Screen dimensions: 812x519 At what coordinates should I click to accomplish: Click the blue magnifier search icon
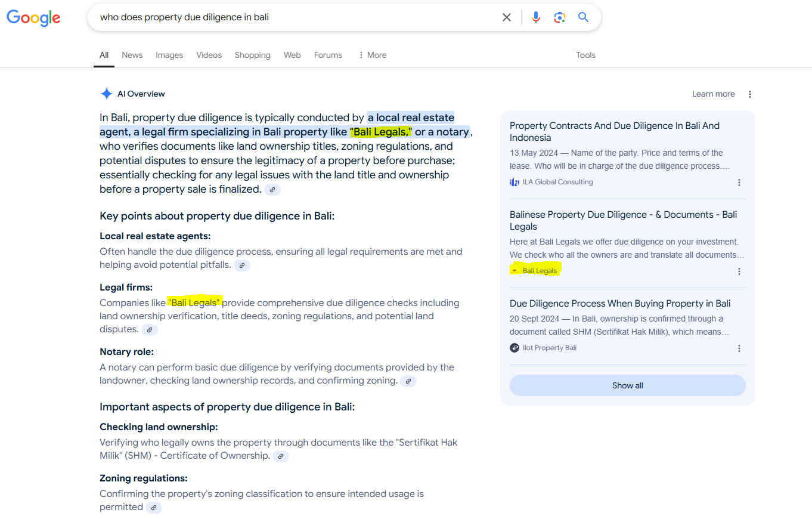[584, 17]
